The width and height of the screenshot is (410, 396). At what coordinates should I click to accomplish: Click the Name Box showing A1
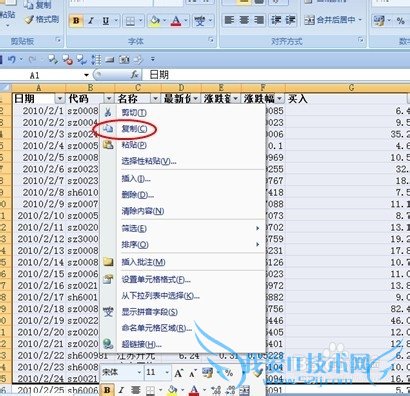[35, 75]
